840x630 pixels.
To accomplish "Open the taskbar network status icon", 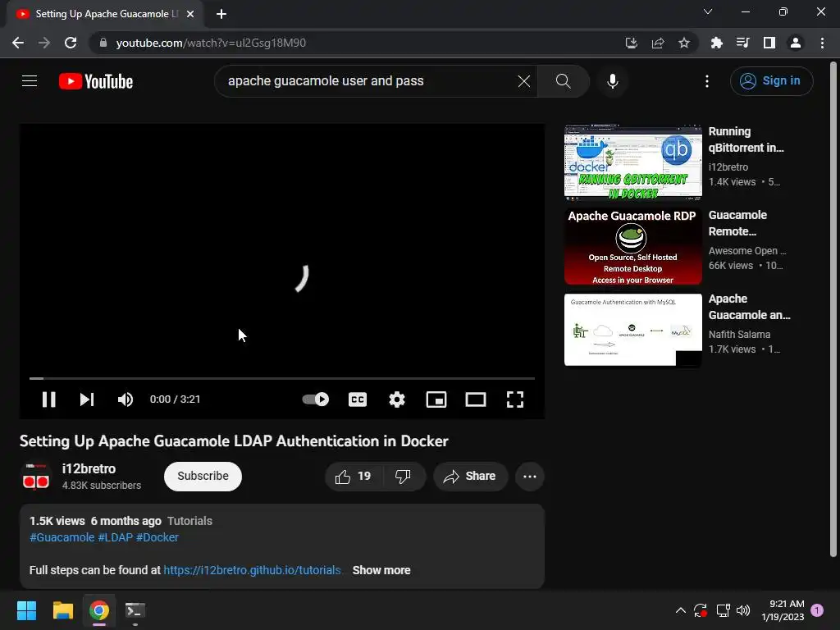I will [x=723, y=610].
